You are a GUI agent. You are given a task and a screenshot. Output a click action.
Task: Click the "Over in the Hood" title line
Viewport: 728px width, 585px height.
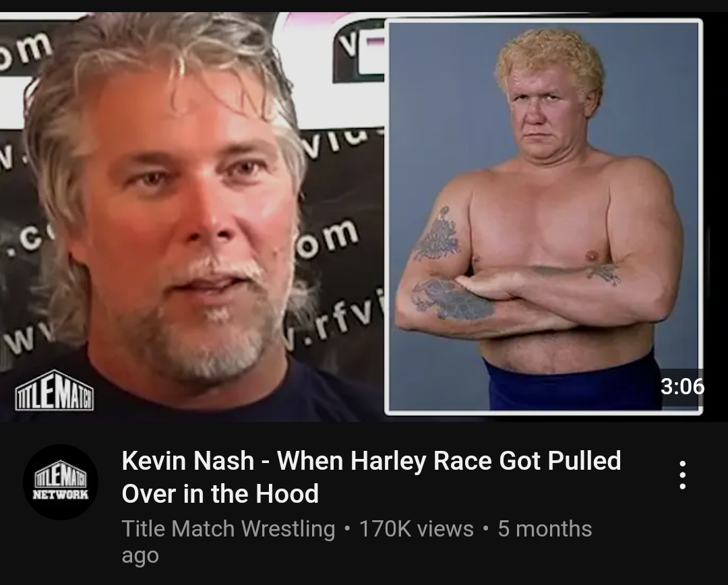point(220,493)
